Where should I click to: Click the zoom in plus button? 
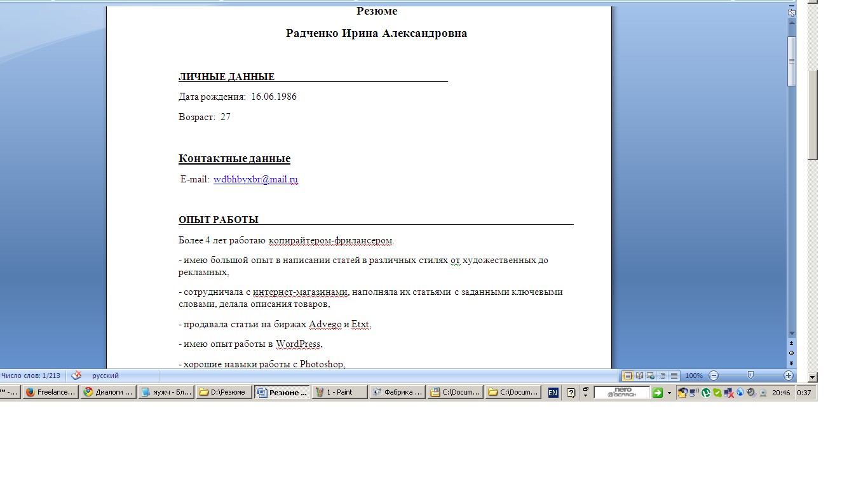pos(789,376)
